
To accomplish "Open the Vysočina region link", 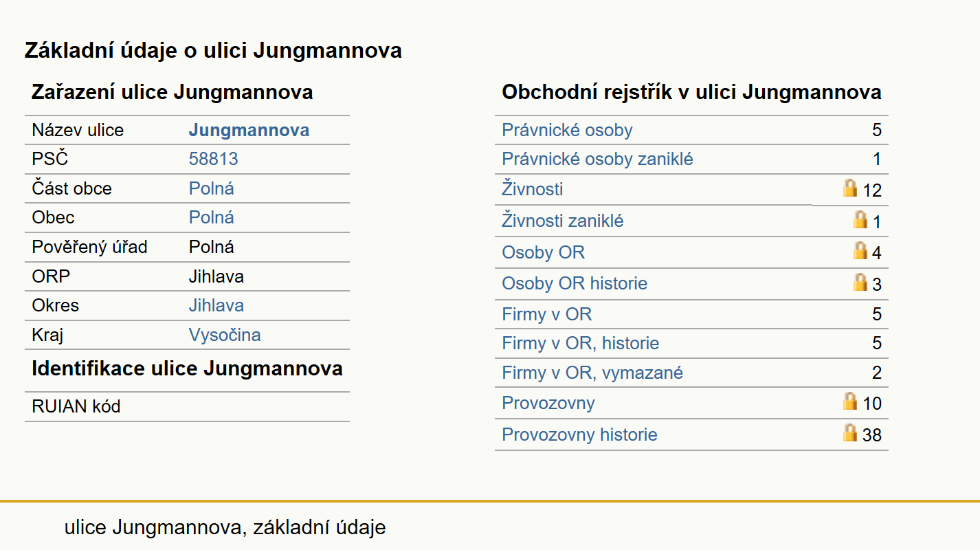I will point(225,335).
